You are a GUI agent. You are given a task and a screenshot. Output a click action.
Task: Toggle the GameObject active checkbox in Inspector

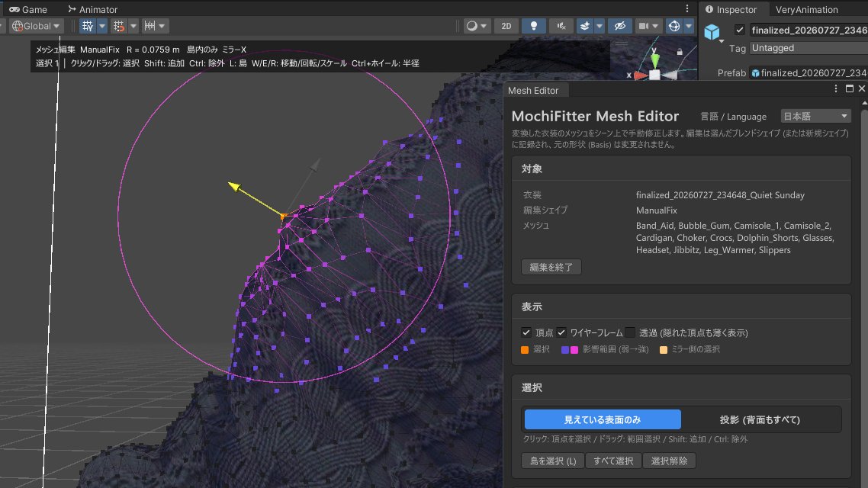740,30
